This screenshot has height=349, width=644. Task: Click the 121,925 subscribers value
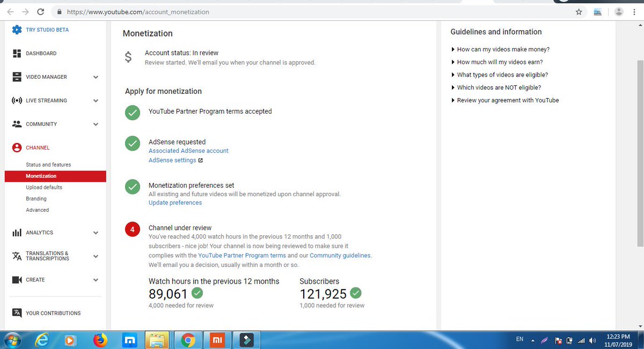[x=323, y=294]
